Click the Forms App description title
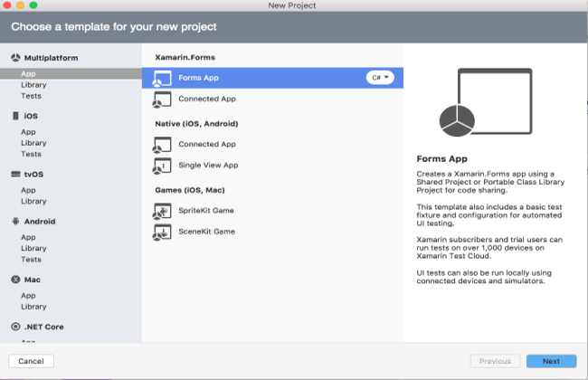The image size is (588, 380). pyautogui.click(x=441, y=159)
